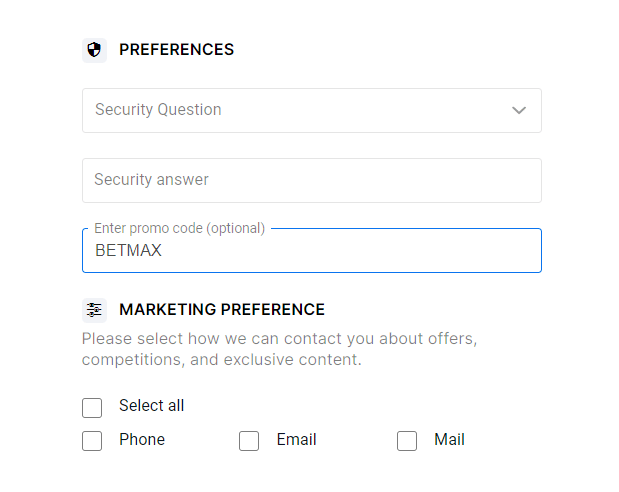The height and width of the screenshot is (492, 619).
Task: Click the shield icon beside Preferences
Action: [x=94, y=50]
